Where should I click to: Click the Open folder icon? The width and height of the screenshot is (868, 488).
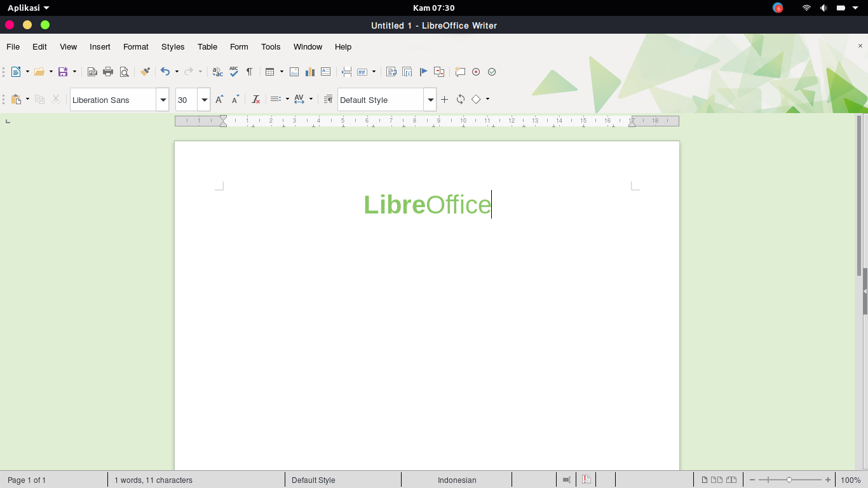coord(39,72)
